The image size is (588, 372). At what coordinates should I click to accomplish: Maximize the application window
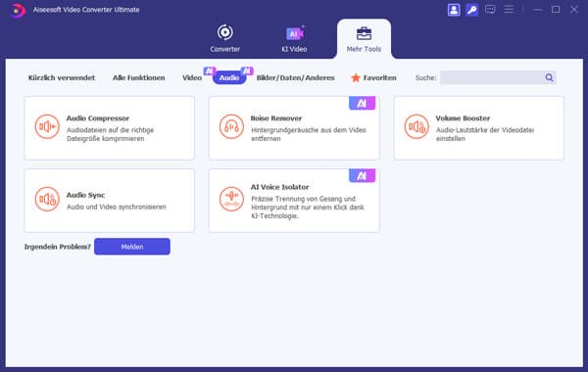click(x=556, y=10)
